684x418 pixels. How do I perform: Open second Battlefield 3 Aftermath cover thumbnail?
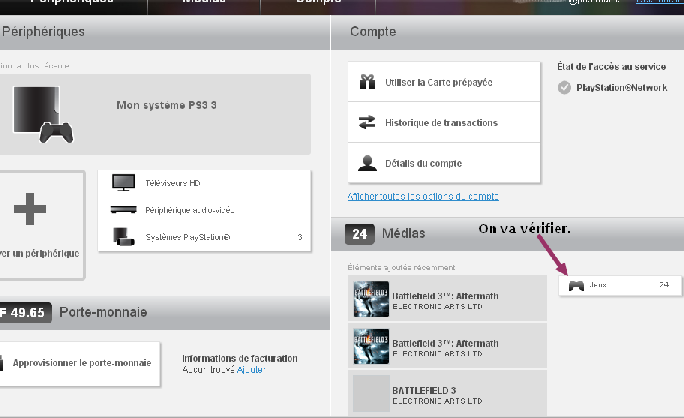pos(371,346)
